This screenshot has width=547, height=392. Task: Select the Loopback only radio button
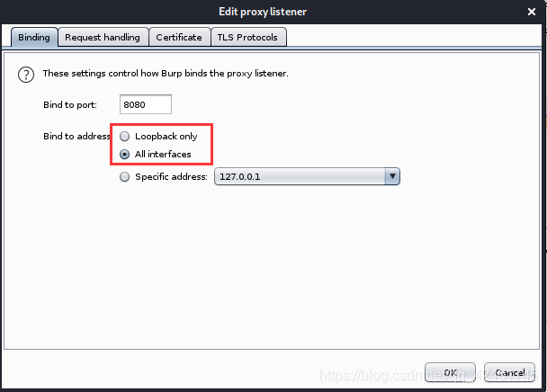pyautogui.click(x=124, y=136)
